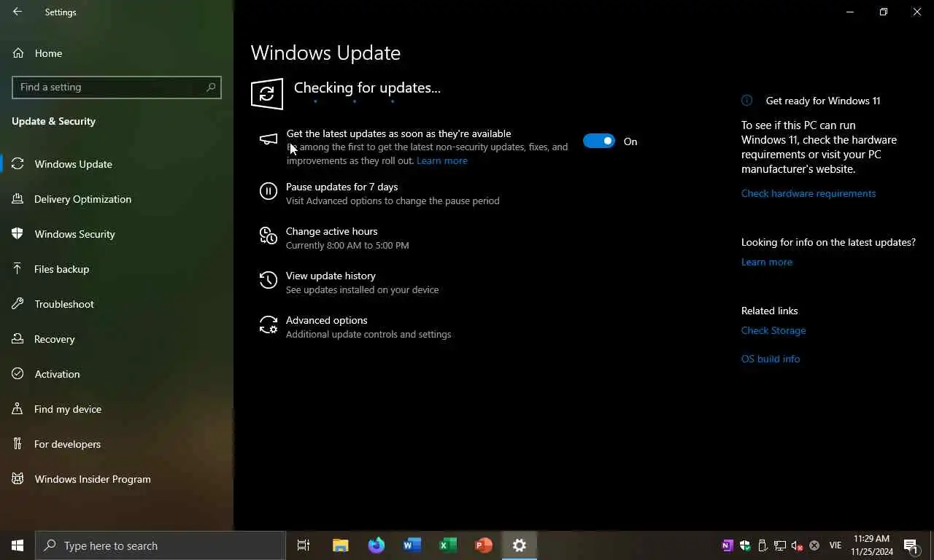
Task: Click the history icon for update history
Action: point(269,280)
